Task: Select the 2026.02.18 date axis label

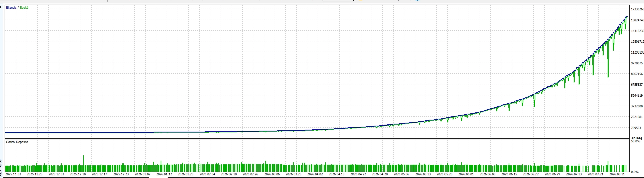Action: coord(229,174)
